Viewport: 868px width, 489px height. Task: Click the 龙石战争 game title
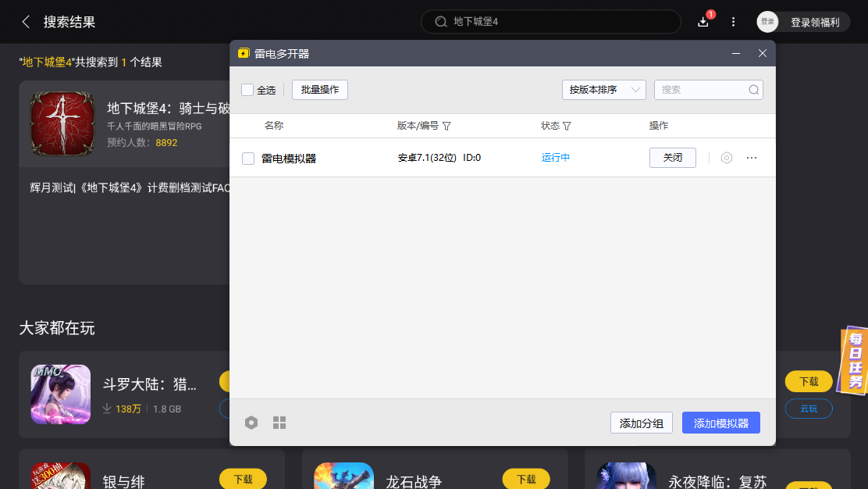[x=414, y=481]
